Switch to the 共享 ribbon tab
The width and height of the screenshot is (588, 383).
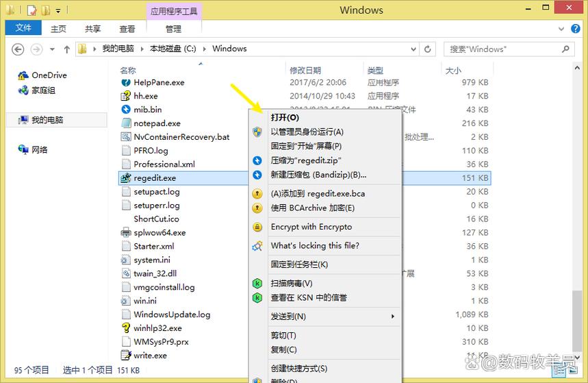(x=92, y=29)
